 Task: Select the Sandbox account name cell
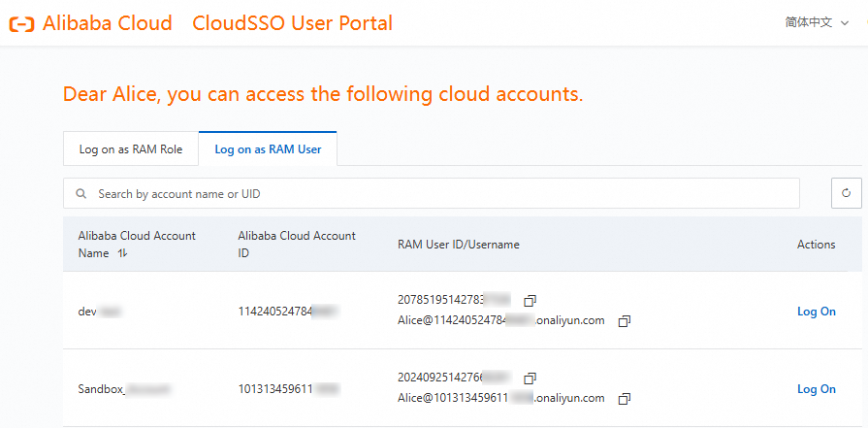[124, 388]
